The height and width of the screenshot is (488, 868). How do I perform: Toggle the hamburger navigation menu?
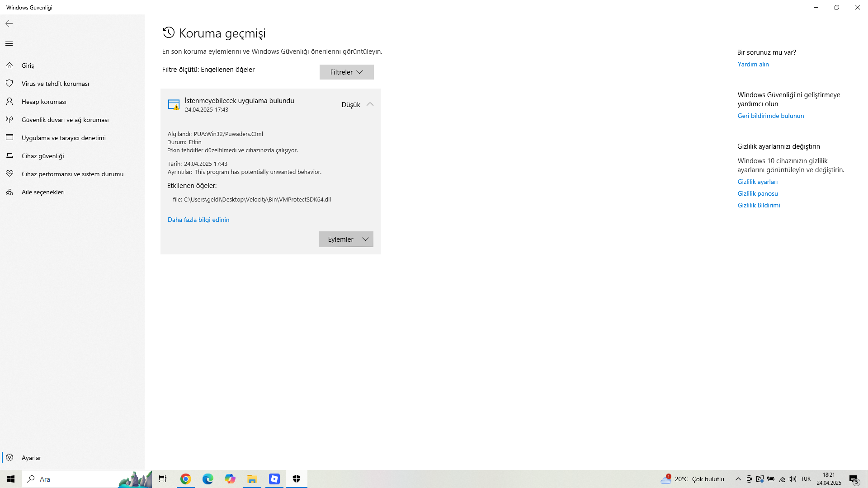click(x=9, y=44)
